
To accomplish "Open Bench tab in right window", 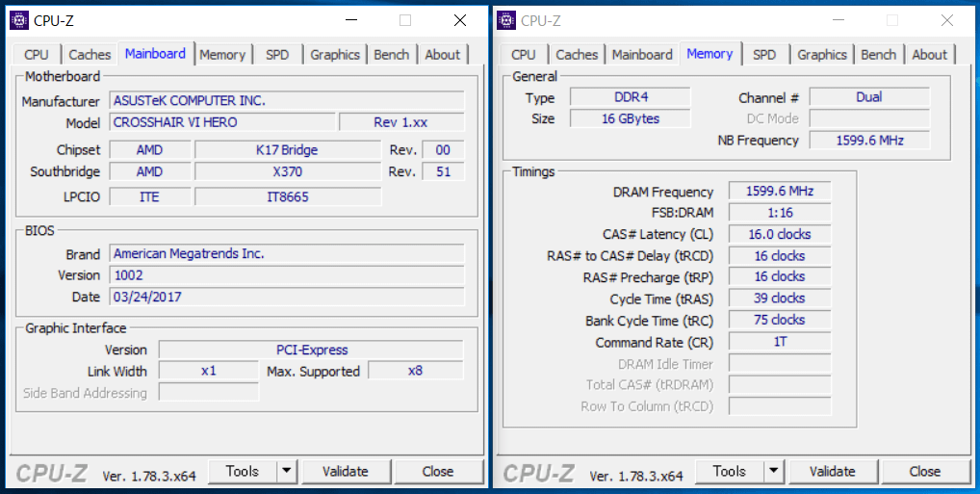I will (878, 55).
